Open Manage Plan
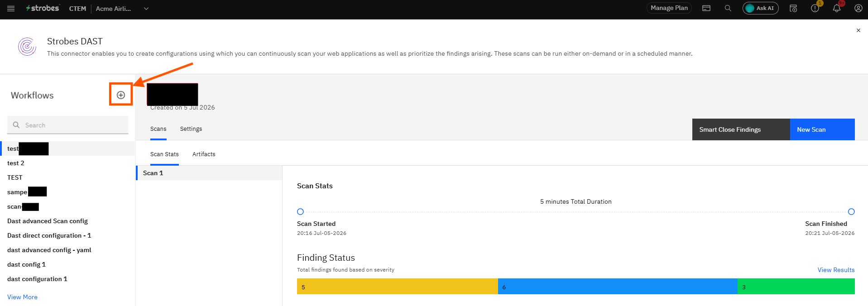 point(669,8)
